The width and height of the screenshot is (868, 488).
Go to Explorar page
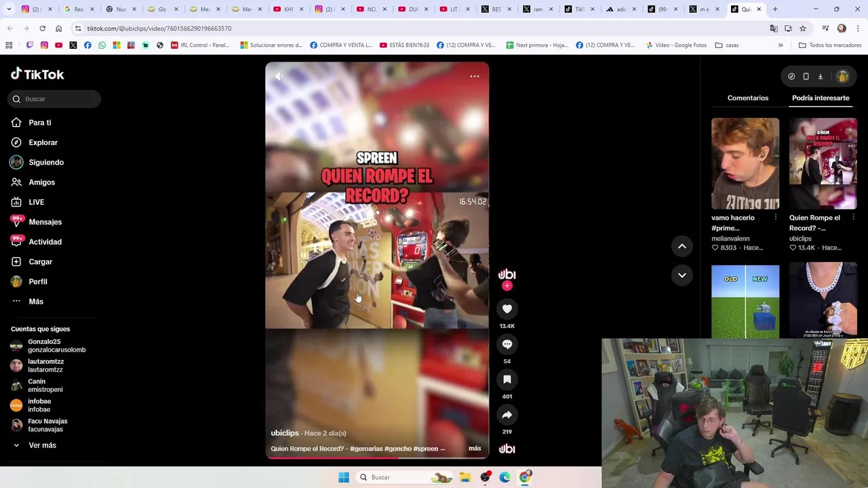click(43, 142)
